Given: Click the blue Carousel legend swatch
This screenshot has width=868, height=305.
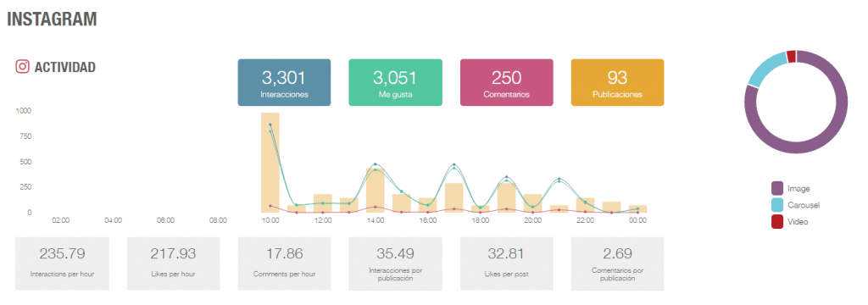Looking at the screenshot, I should (777, 205).
